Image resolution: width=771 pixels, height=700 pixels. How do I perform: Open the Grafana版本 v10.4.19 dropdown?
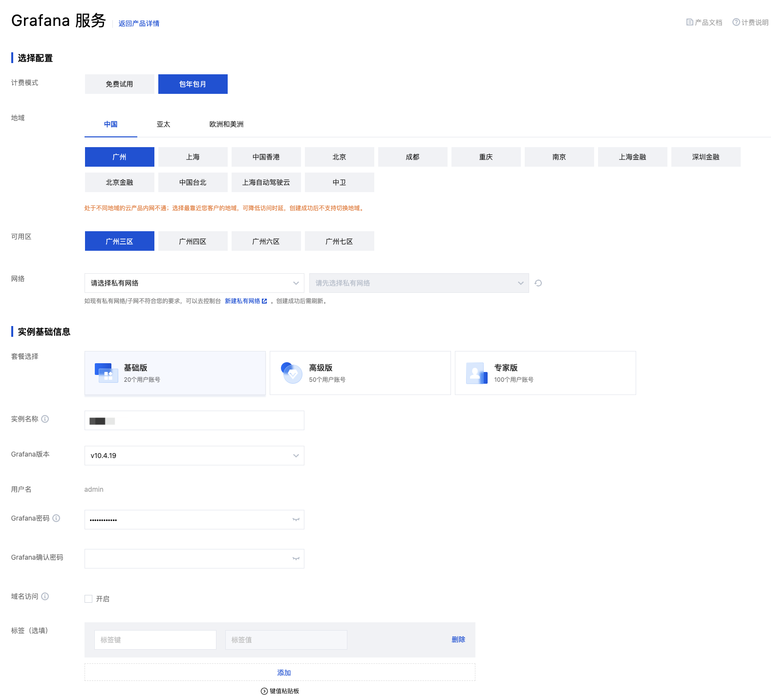pyautogui.click(x=194, y=456)
